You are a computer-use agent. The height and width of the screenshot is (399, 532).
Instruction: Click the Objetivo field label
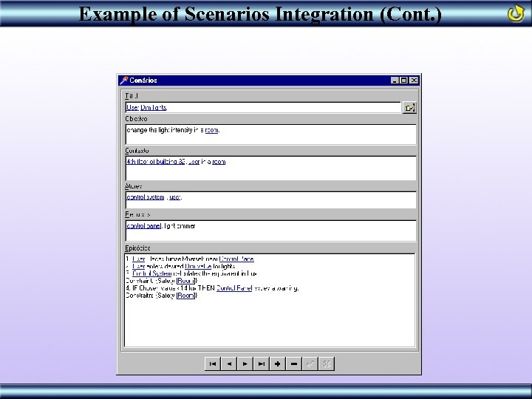coord(136,119)
